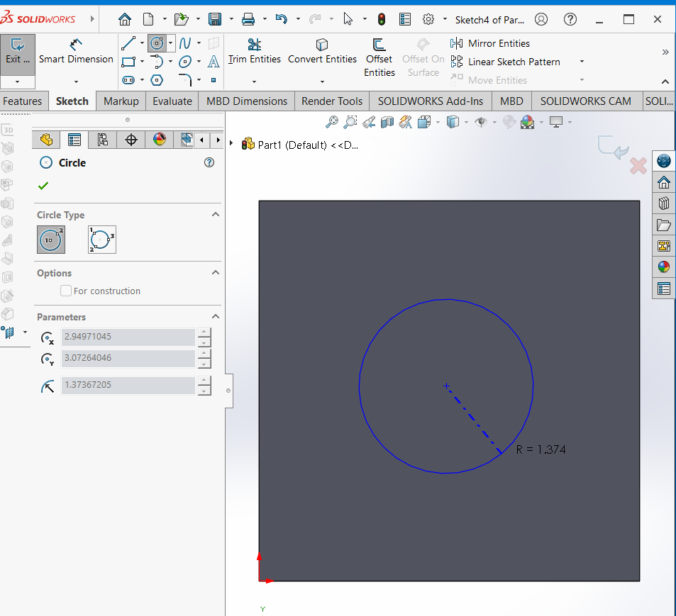
Task: Click the Offset Entities tool
Action: pyautogui.click(x=379, y=57)
